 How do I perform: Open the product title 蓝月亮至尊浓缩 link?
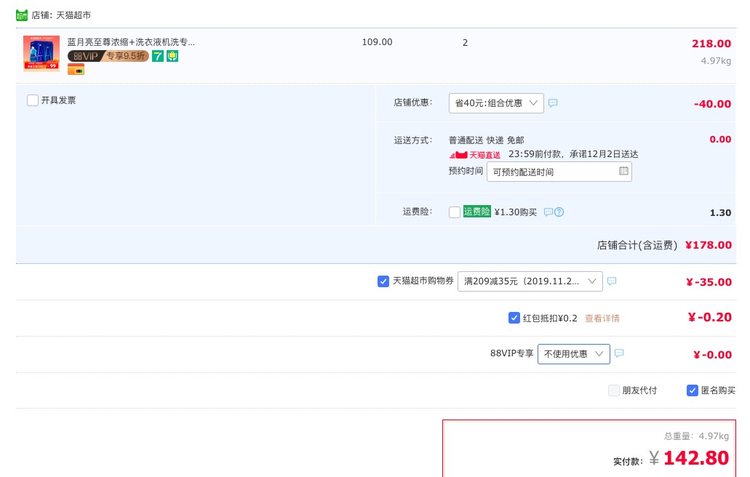click(x=131, y=42)
